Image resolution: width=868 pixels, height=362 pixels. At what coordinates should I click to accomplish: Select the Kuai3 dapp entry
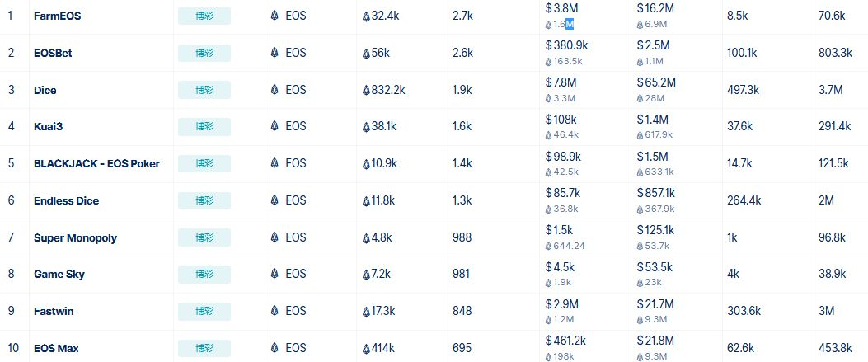48,127
